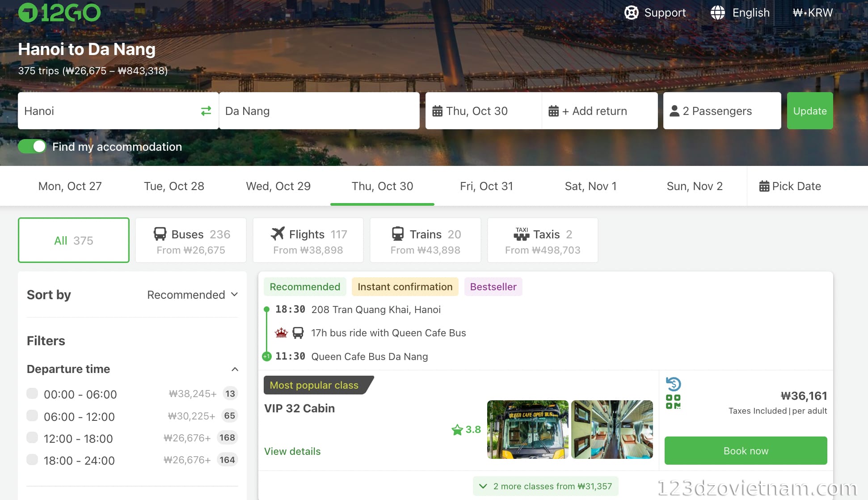The width and height of the screenshot is (868, 500).
Task: Check the 06:00 - 12:00 departure filter
Action: click(x=32, y=416)
